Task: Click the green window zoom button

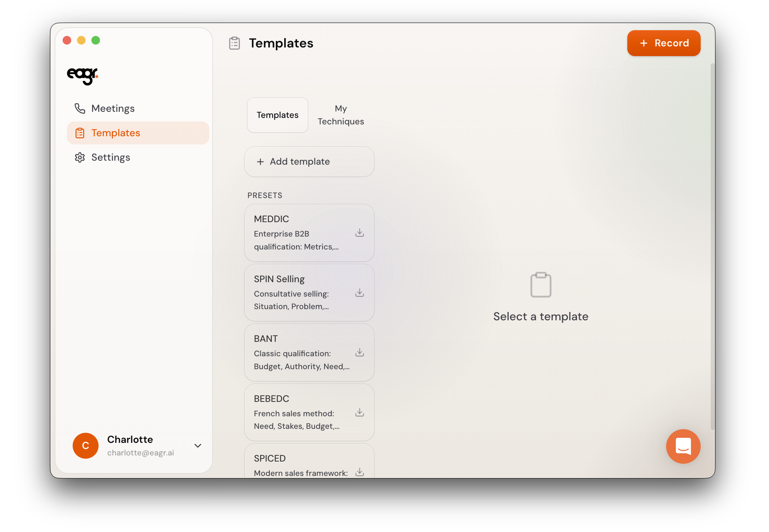Action: point(96,40)
